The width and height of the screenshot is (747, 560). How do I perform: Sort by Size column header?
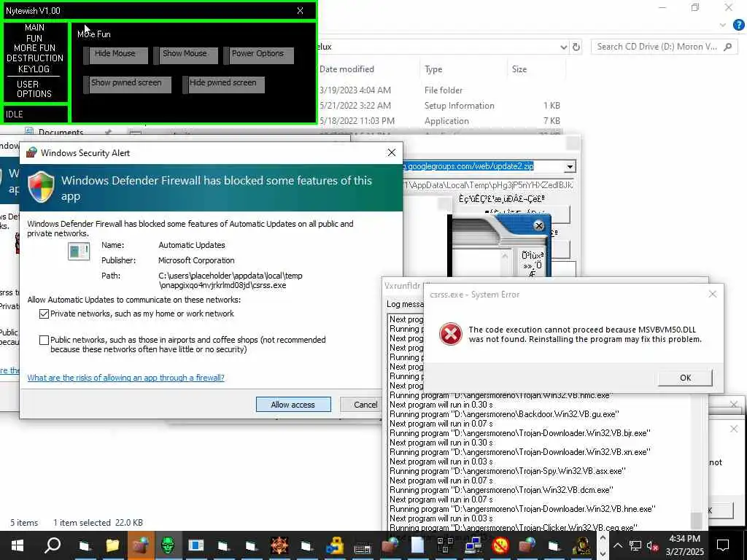[x=519, y=69]
